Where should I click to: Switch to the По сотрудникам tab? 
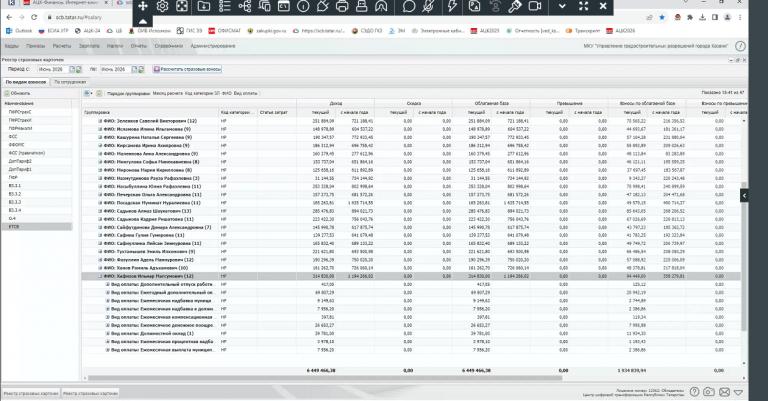(70, 82)
